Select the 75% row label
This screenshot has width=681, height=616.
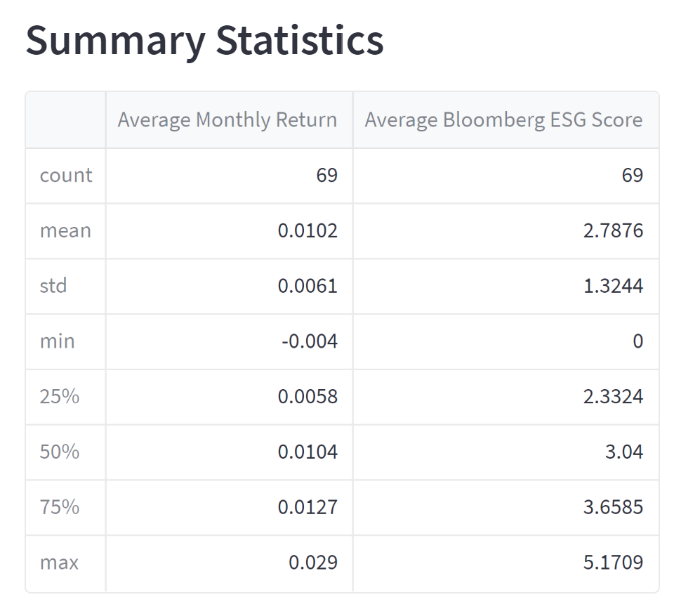click(x=60, y=507)
